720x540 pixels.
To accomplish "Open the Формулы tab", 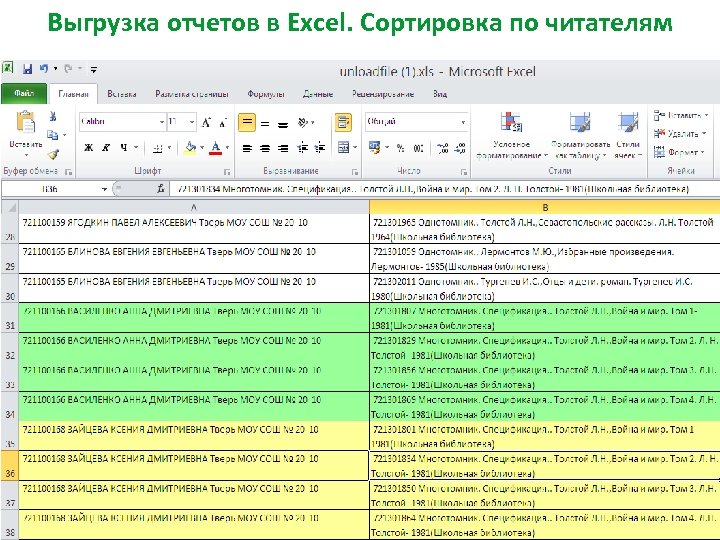I will pyautogui.click(x=265, y=94).
